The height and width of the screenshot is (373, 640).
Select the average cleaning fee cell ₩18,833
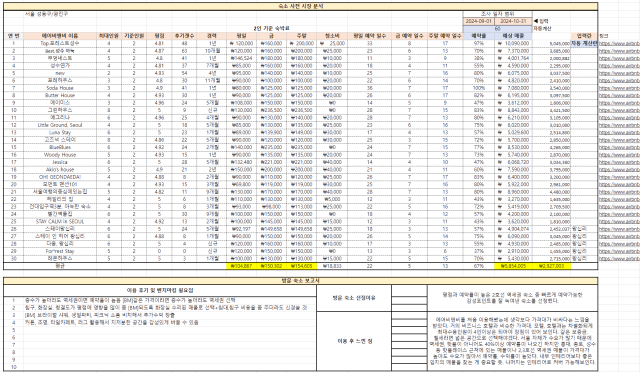tap(333, 266)
